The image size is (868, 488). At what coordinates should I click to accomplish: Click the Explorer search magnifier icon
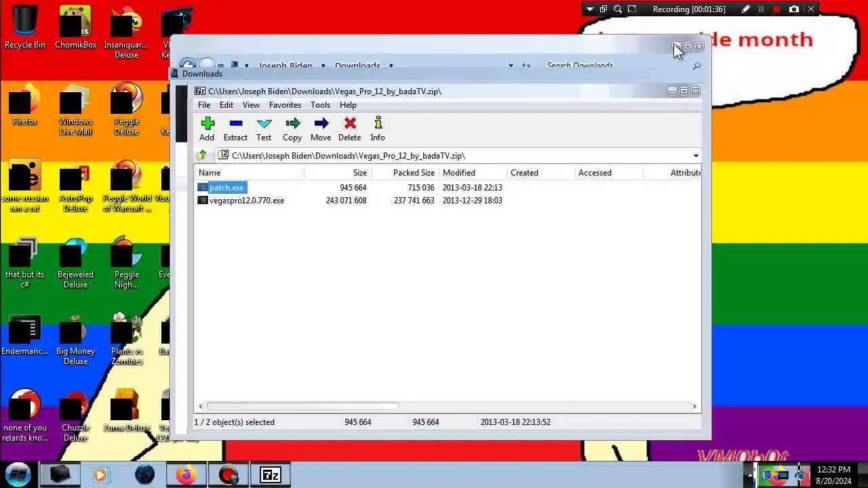(696, 65)
